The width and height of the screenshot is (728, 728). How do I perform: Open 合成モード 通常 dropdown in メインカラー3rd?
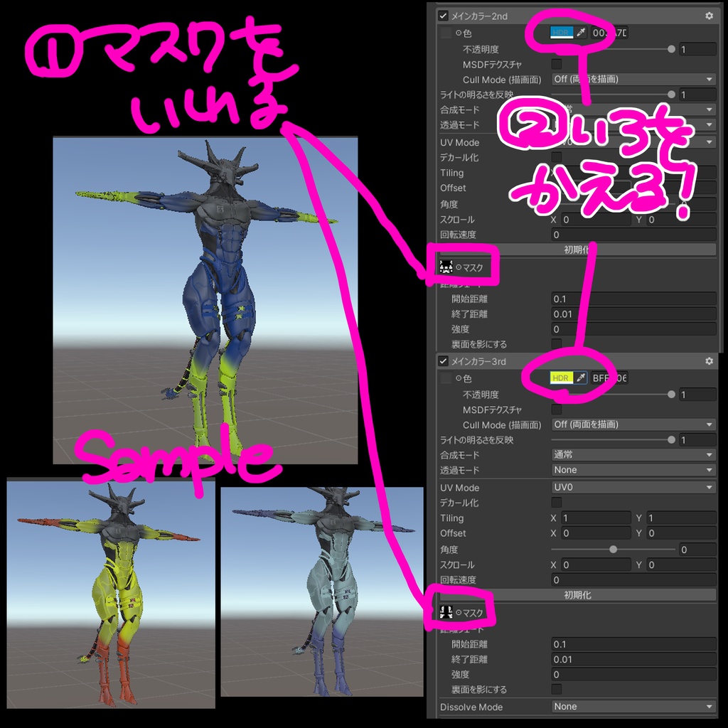click(633, 454)
